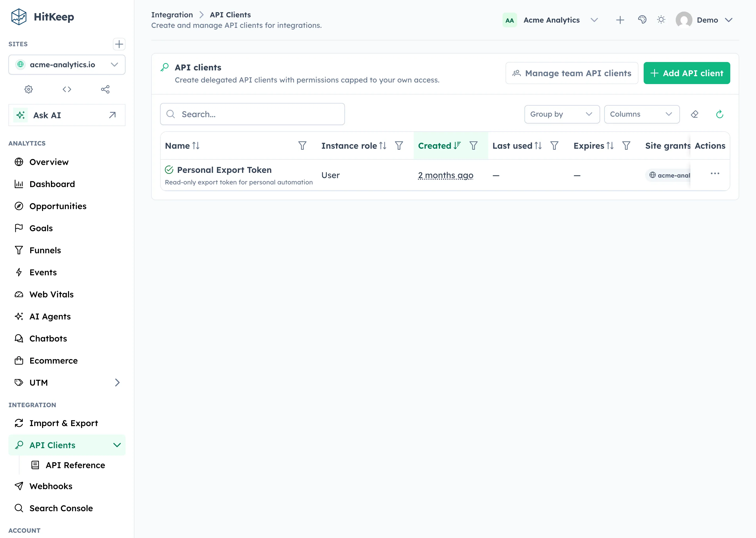This screenshot has height=538, width=756.
Task: Open the tracking code snippet icon
Action: tap(67, 89)
